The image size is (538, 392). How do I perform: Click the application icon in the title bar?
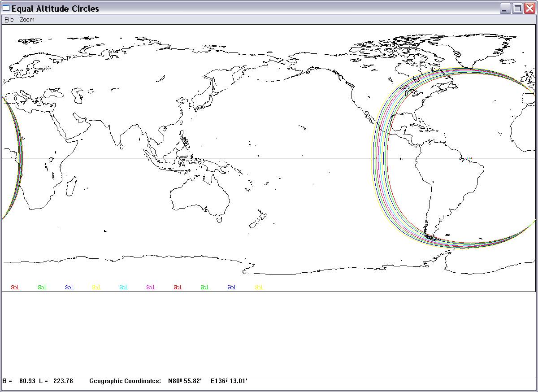click(6, 8)
